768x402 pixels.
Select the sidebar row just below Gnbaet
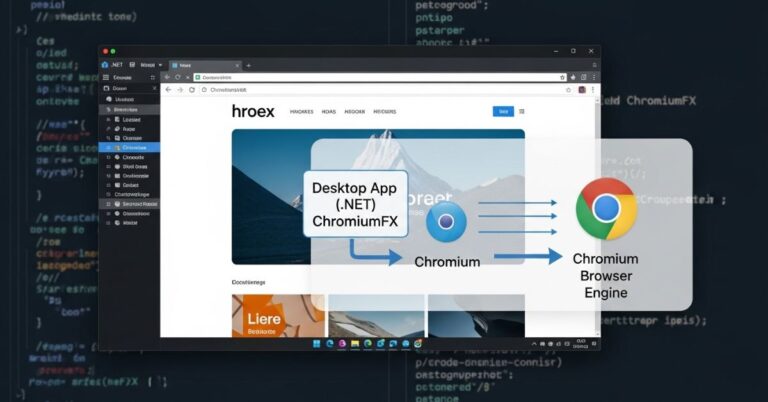pos(129,194)
